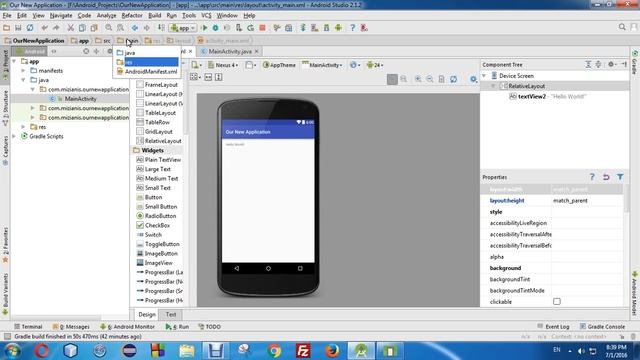Expand the res folder in project tree
This screenshot has height=360, width=640.
point(23,127)
